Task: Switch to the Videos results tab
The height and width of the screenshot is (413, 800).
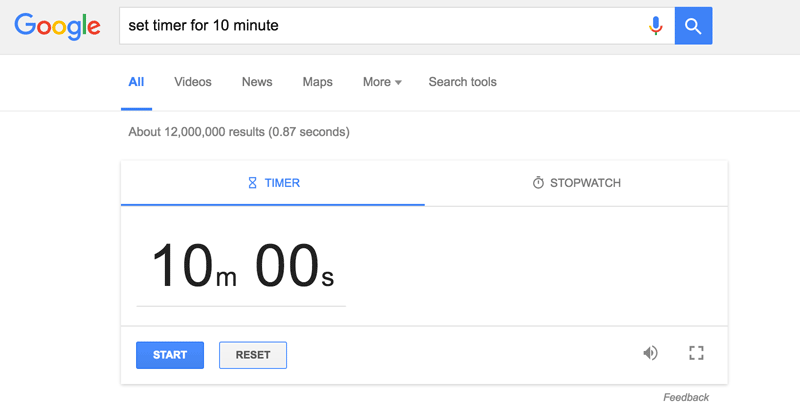Action: point(193,82)
